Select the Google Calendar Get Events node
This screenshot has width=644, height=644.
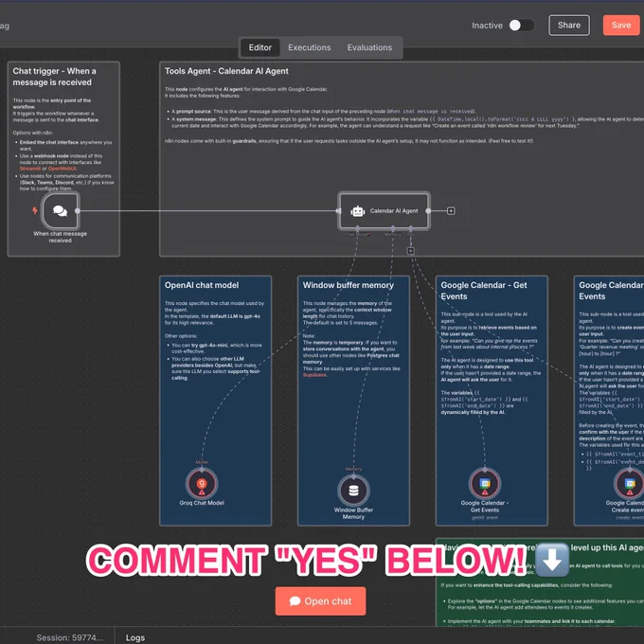point(485,483)
